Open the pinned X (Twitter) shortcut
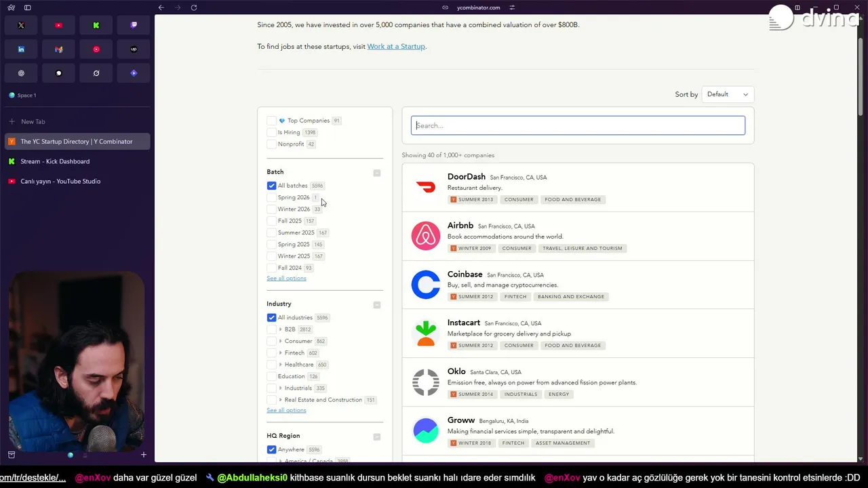The height and width of the screenshot is (488, 868). pos(21,25)
